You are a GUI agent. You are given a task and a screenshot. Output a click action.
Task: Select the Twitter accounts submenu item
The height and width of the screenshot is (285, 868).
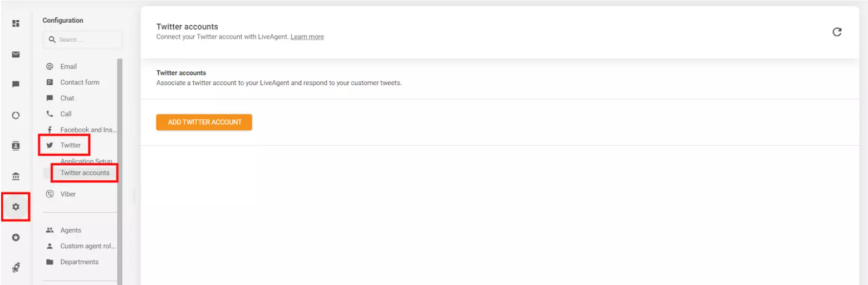pos(85,173)
